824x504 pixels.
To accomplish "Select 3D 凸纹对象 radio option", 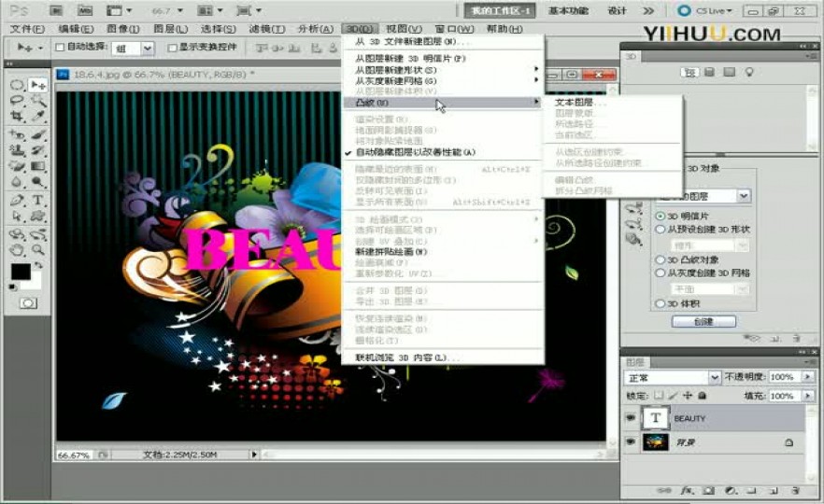I will pyautogui.click(x=660, y=259).
